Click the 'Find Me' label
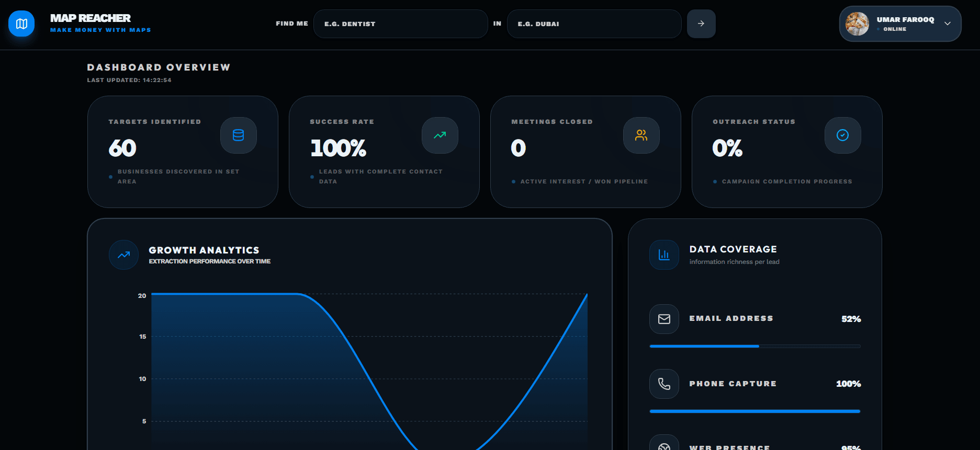Image resolution: width=980 pixels, height=450 pixels. pos(292,24)
